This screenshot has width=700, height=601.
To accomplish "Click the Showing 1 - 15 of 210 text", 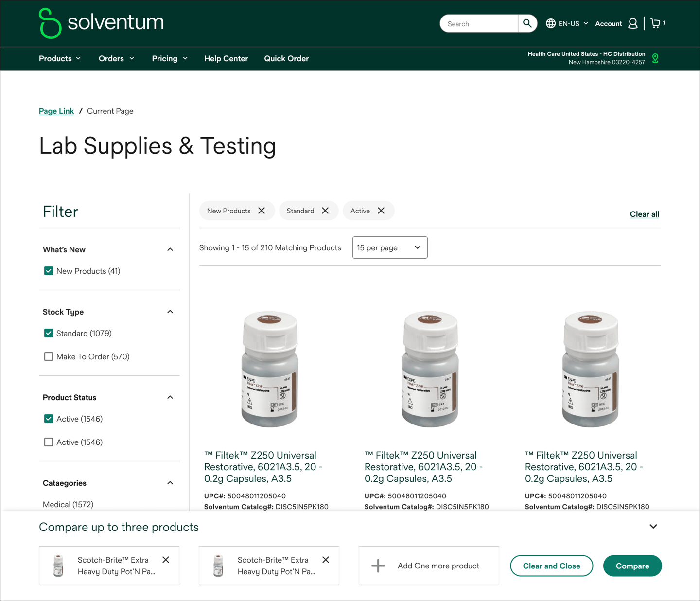I will click(x=270, y=247).
